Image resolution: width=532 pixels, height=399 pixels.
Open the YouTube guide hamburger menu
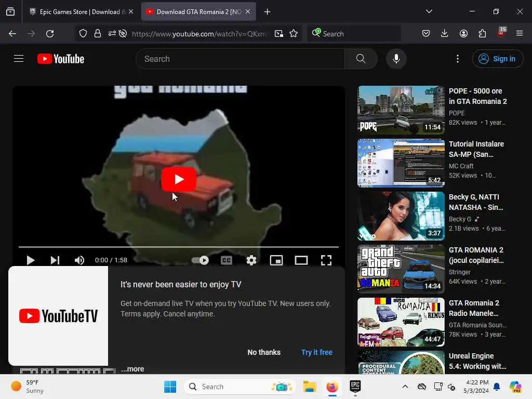[19, 59]
